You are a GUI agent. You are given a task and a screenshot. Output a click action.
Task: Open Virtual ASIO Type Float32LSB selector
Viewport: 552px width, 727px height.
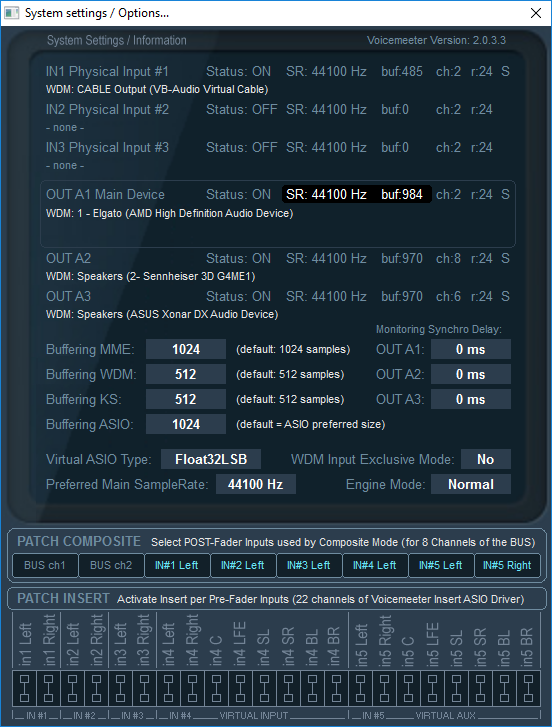(211, 459)
